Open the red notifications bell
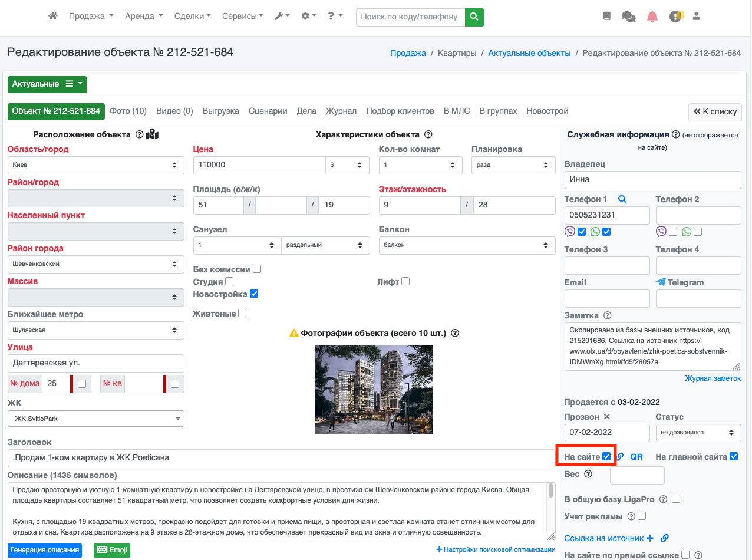Image resolution: width=752 pixels, height=560 pixels. pyautogui.click(x=652, y=17)
